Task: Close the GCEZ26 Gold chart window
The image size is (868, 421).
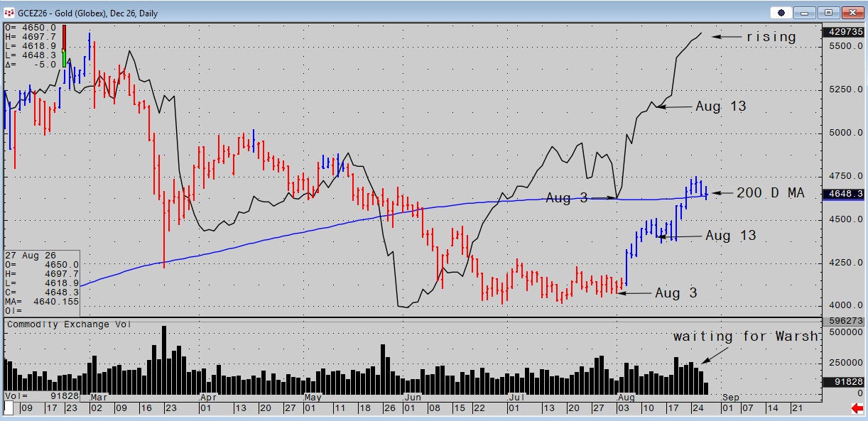Action: pyautogui.click(x=852, y=13)
